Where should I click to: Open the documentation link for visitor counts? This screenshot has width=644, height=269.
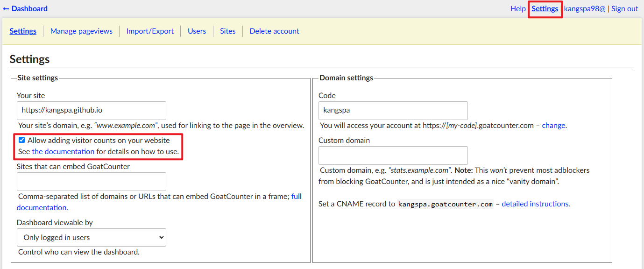pos(63,151)
